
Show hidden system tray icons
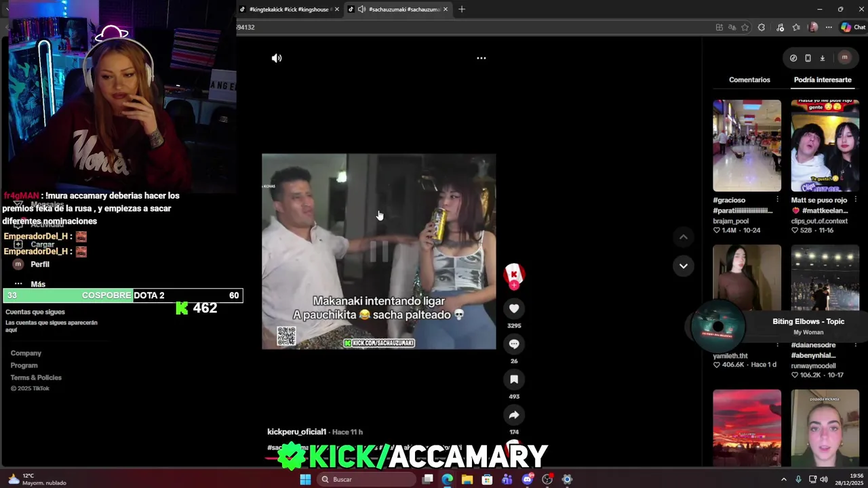click(x=784, y=479)
